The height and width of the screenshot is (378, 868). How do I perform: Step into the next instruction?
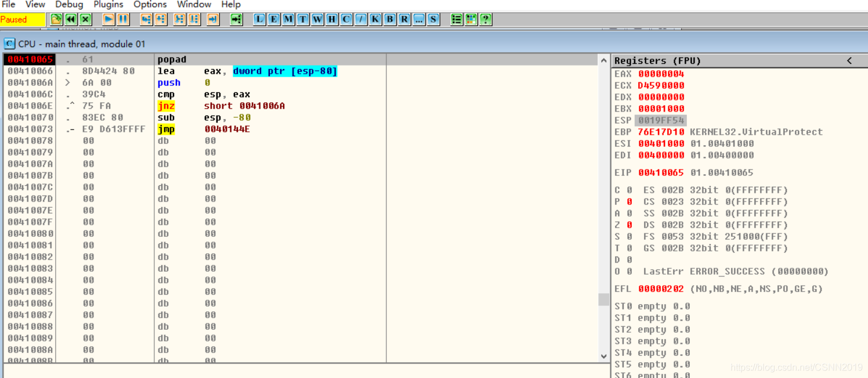click(146, 19)
